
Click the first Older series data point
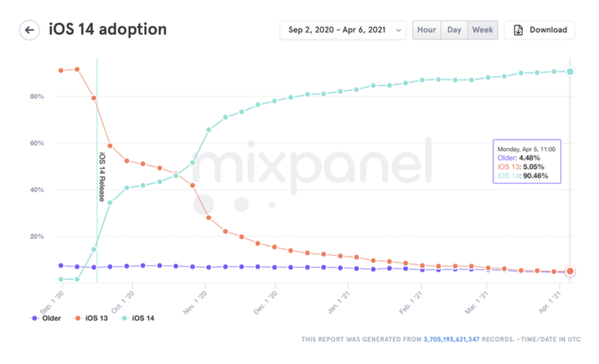coord(61,266)
